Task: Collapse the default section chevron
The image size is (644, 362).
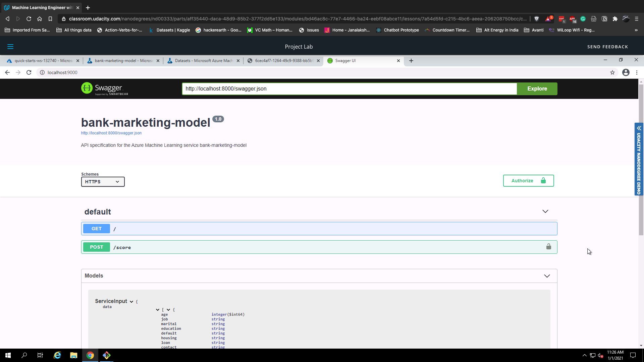Action: point(545,212)
